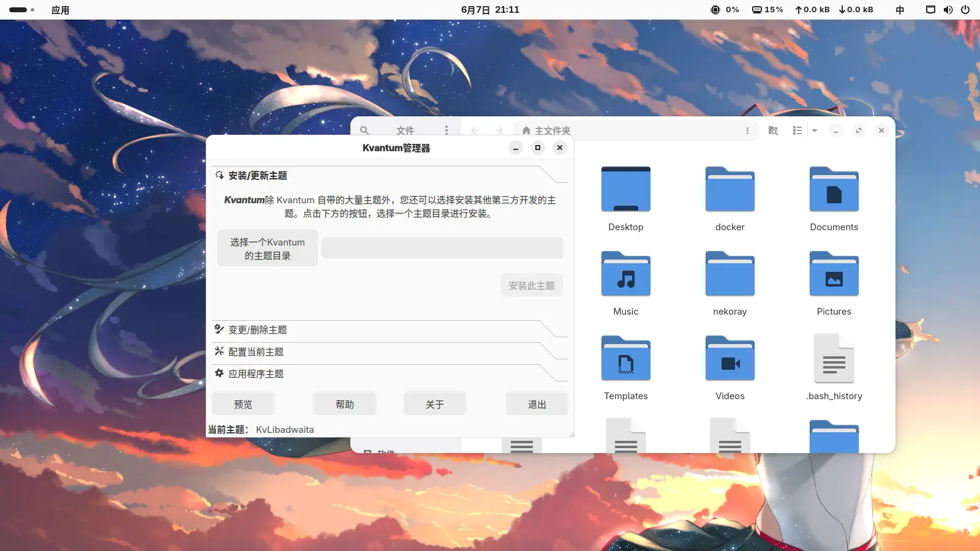
Task: Close the Files window
Action: [x=881, y=130]
